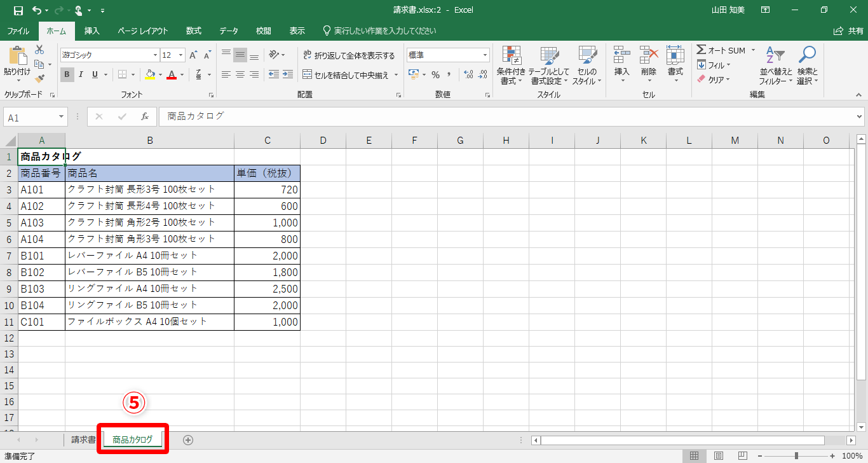Expand the Name Box dropdown arrow
Screen dimensions: 868x463
click(x=61, y=117)
